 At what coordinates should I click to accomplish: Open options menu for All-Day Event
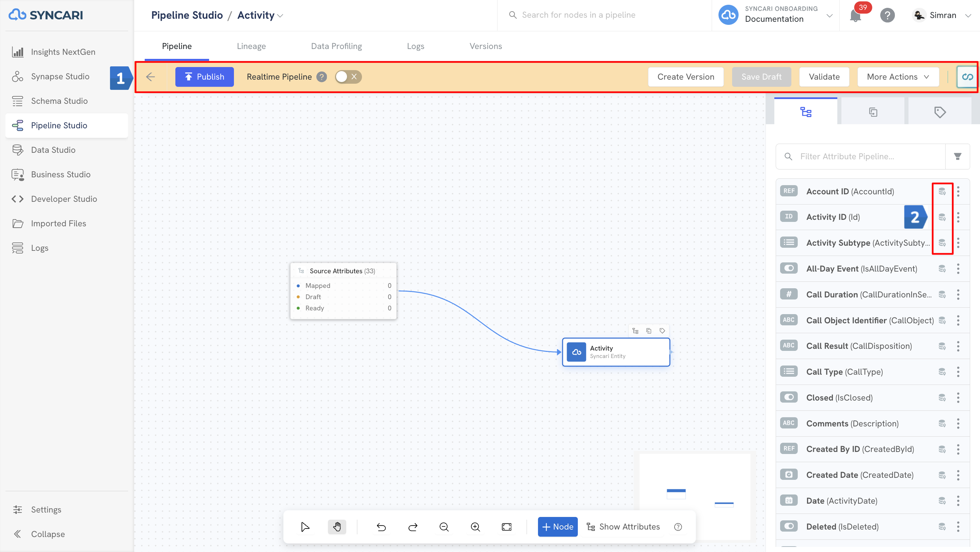point(958,269)
